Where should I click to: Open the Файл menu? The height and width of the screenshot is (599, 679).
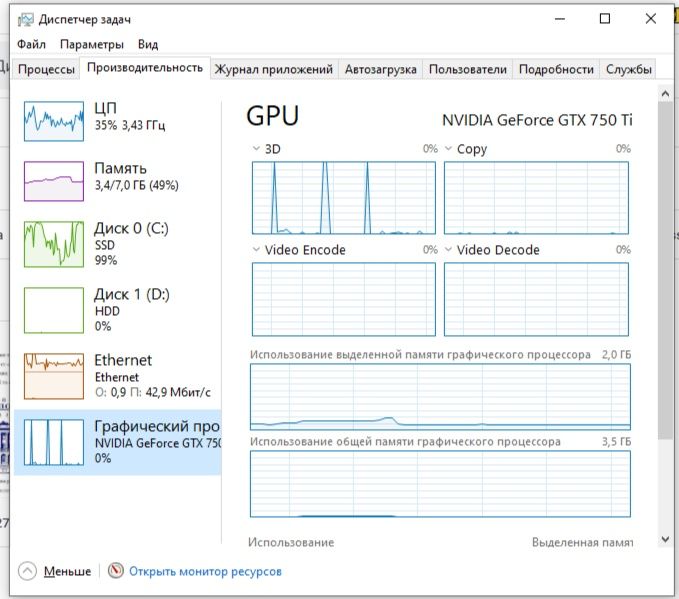click(31, 44)
